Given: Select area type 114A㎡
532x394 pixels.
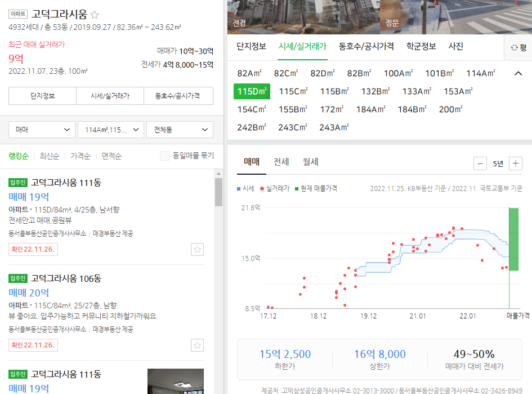Looking at the screenshot, I should pyautogui.click(x=481, y=73).
